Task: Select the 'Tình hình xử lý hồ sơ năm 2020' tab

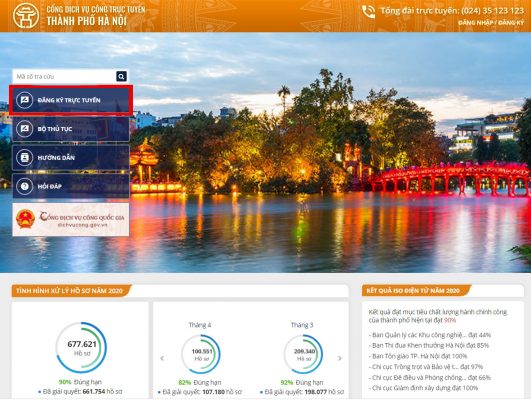Action: pyautogui.click(x=70, y=291)
